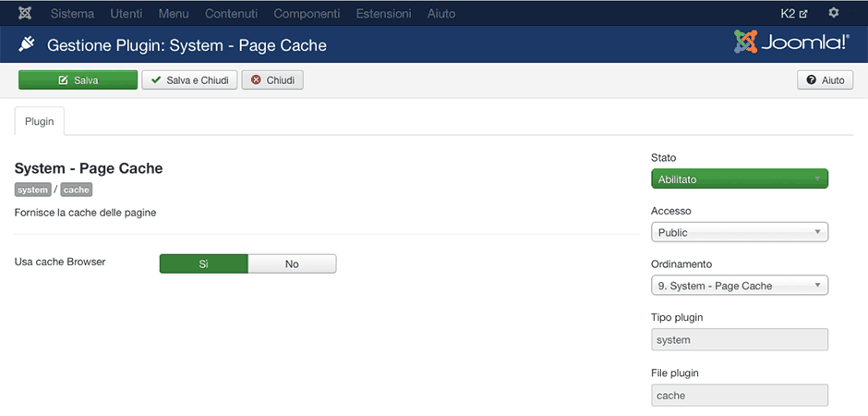The image size is (868, 416).
Task: Open the Accesso dropdown showing Public
Action: click(x=739, y=232)
